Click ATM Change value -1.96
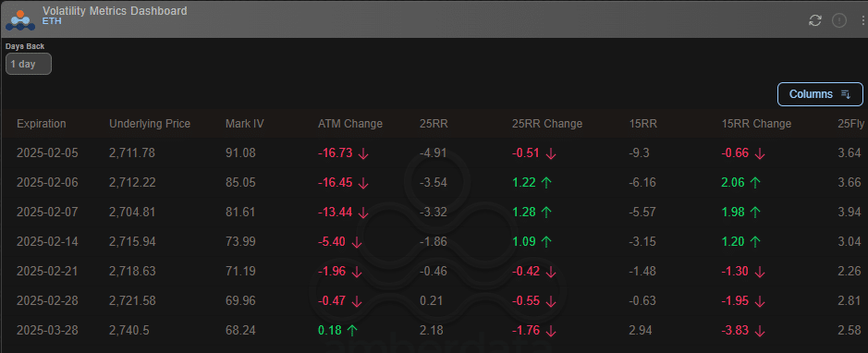Screen dimensions: 868x353 332,271
